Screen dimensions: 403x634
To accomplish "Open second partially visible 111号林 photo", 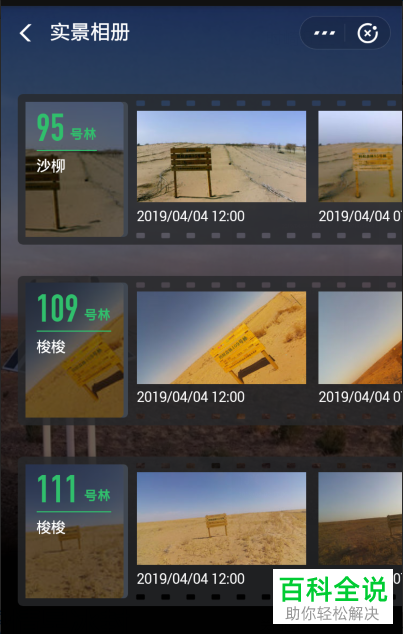I will point(360,518).
